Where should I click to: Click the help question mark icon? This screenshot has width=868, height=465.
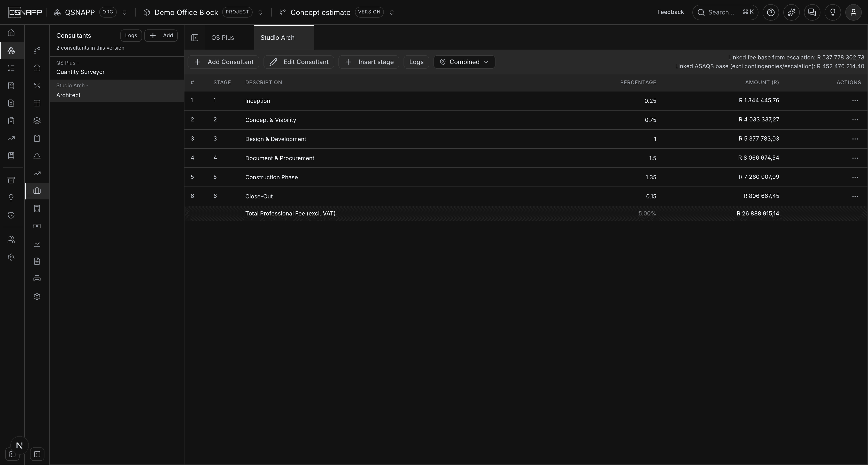(771, 12)
